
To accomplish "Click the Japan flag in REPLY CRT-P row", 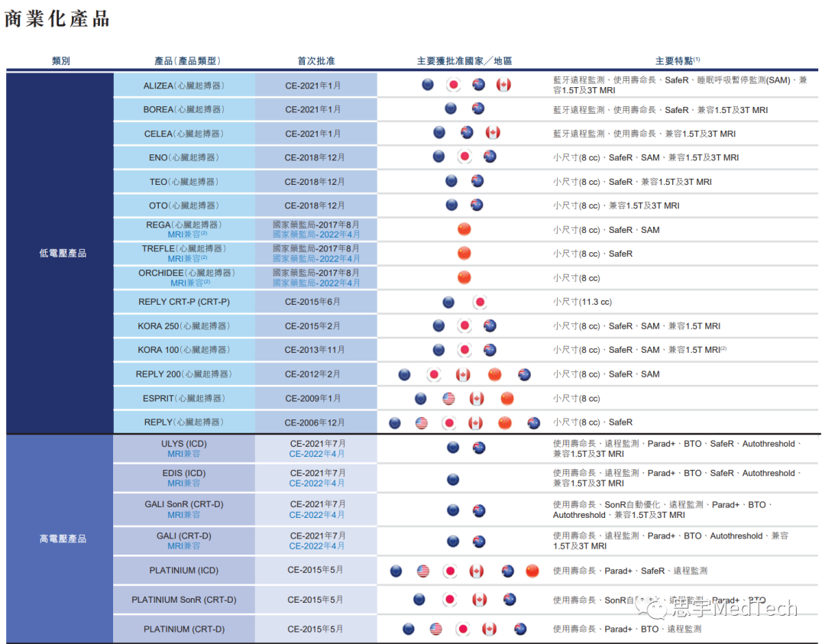I will [479, 301].
